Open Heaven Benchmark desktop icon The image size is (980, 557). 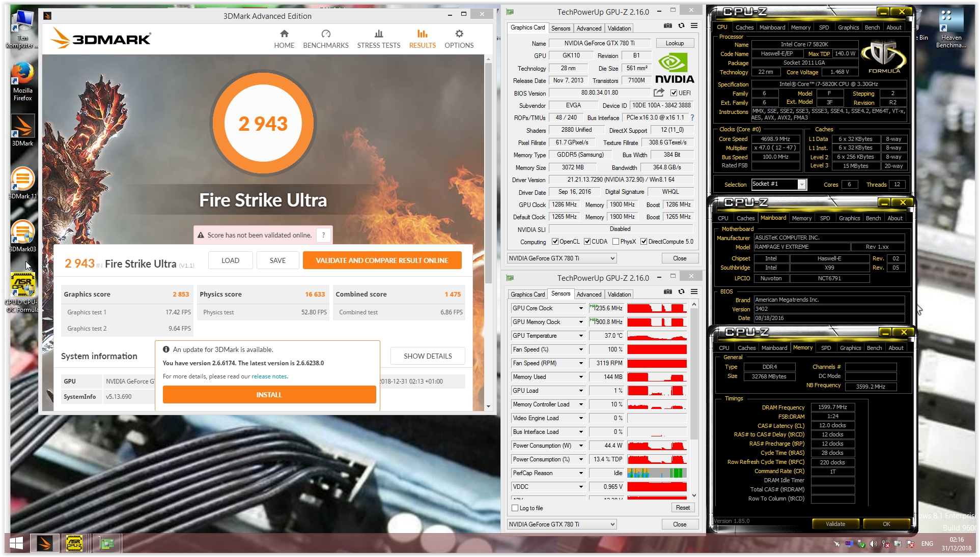pyautogui.click(x=951, y=29)
